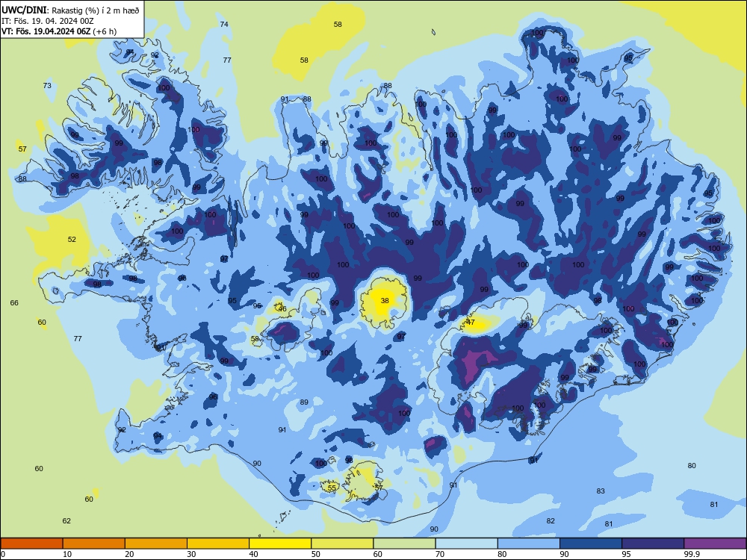Click the '50' legend tick label

pyautogui.click(x=315, y=554)
